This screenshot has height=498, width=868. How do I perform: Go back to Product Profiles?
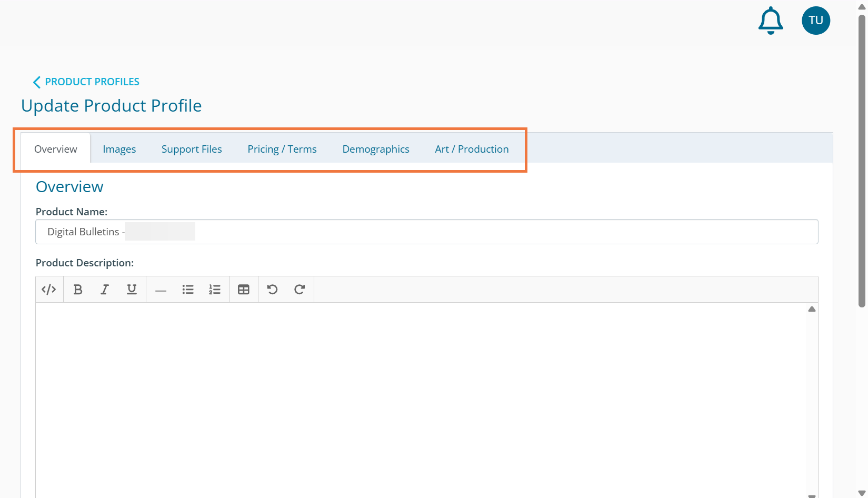click(86, 82)
